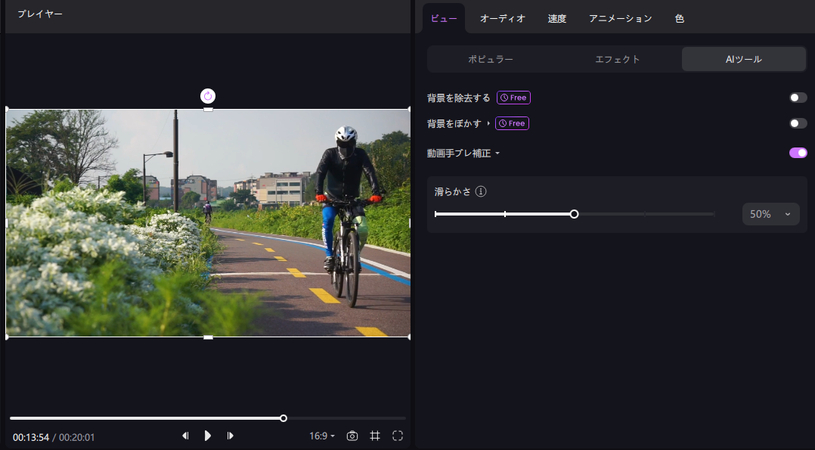Step forward one frame

(x=230, y=436)
